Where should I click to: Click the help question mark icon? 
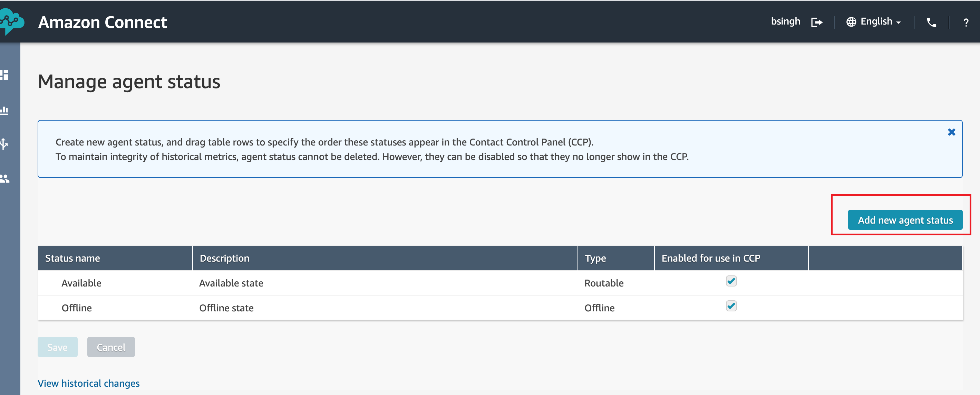point(966,22)
